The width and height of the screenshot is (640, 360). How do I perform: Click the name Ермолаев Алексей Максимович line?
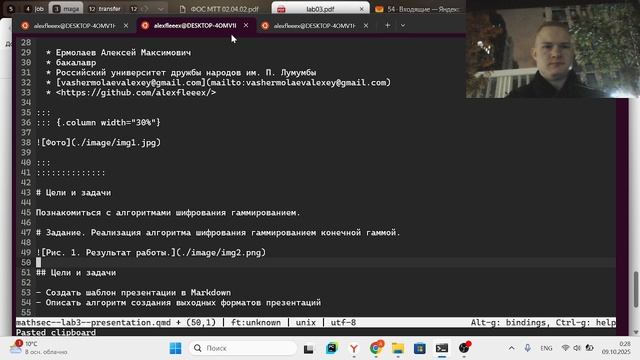coord(123,53)
